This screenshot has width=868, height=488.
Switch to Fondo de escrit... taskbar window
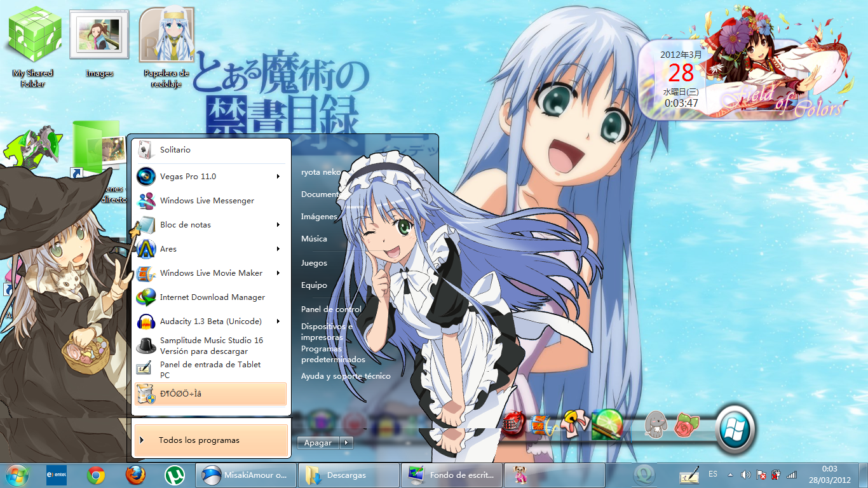pos(452,475)
